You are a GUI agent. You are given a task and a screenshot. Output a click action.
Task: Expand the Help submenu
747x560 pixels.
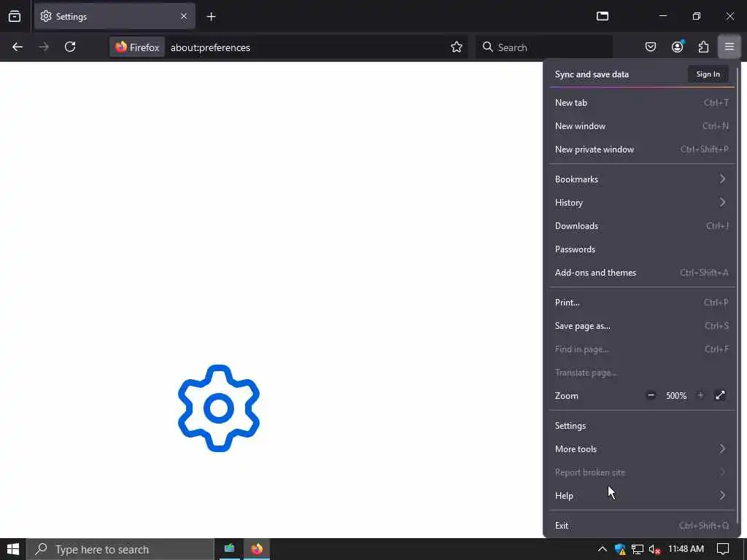pos(642,496)
